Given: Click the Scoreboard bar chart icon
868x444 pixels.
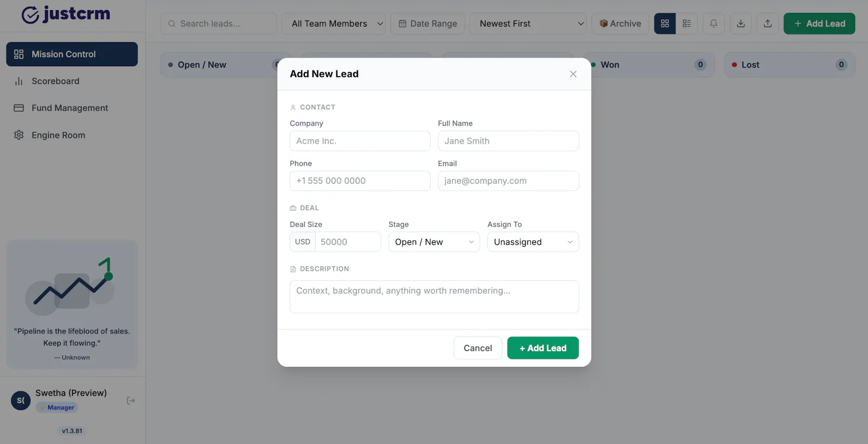Looking at the screenshot, I should [19, 81].
